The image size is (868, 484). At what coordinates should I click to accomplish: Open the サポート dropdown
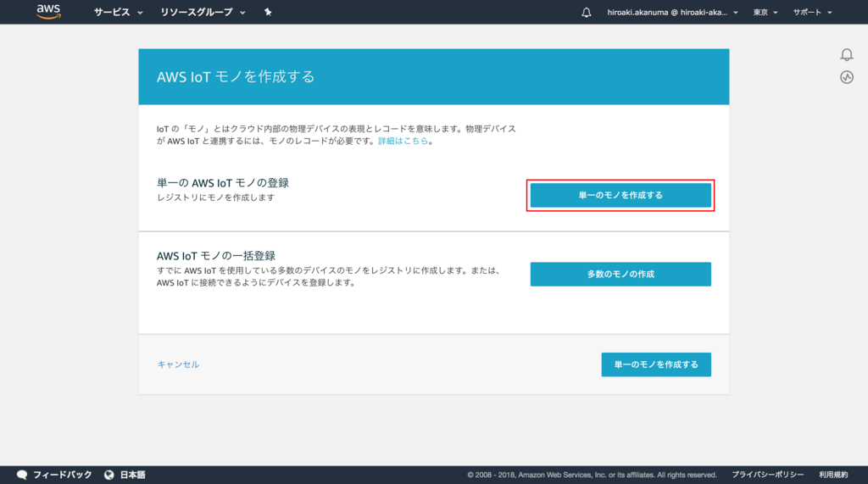[812, 12]
